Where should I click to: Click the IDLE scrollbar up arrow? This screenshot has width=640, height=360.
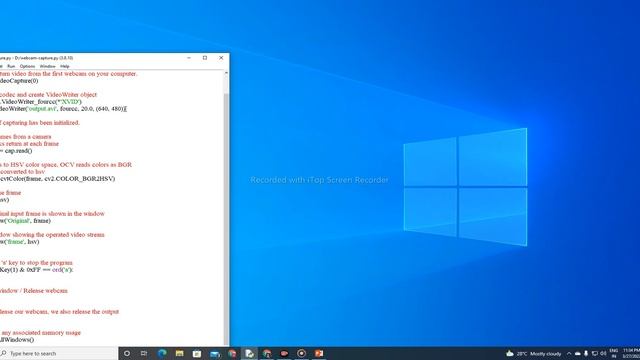tap(227, 73)
